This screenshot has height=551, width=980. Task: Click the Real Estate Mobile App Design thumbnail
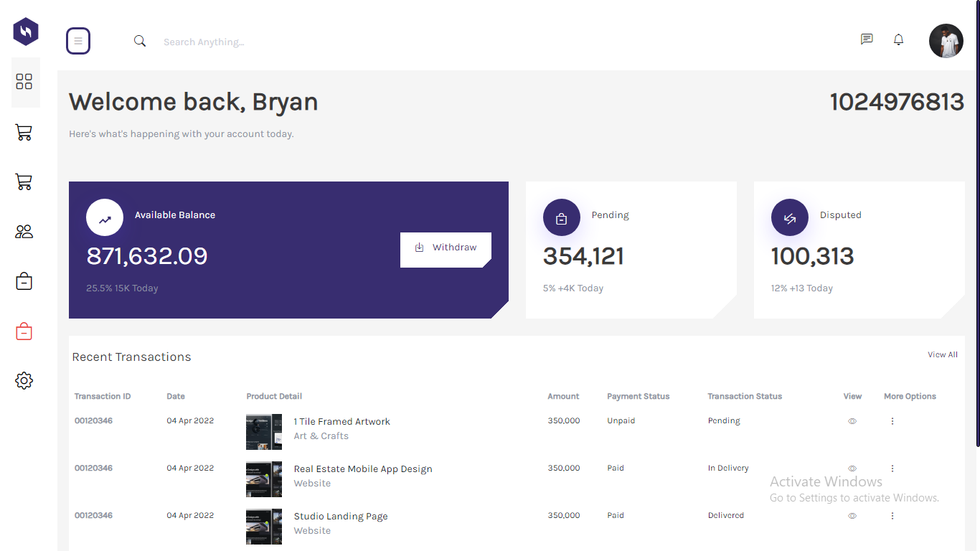click(264, 479)
